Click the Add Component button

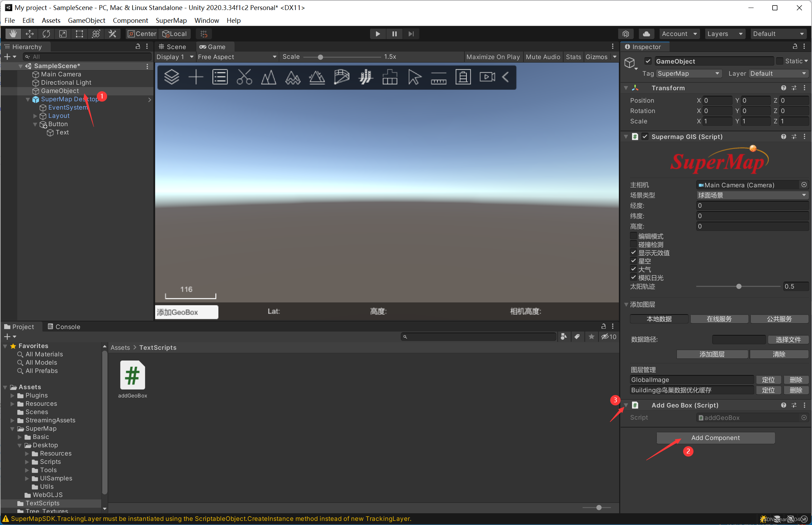[715, 438]
